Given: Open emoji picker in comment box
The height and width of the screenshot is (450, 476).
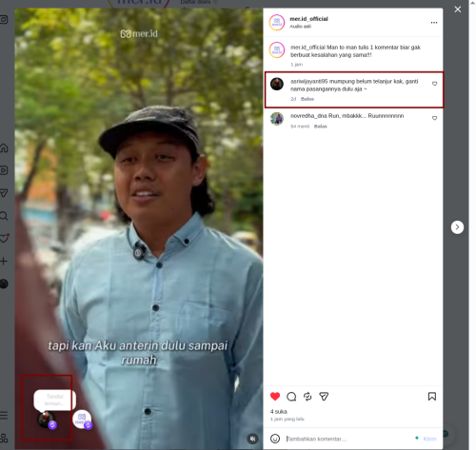Looking at the screenshot, I should (x=275, y=439).
